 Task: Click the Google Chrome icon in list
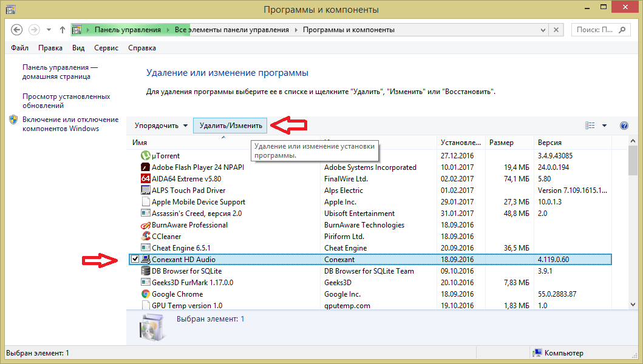pyautogui.click(x=146, y=294)
